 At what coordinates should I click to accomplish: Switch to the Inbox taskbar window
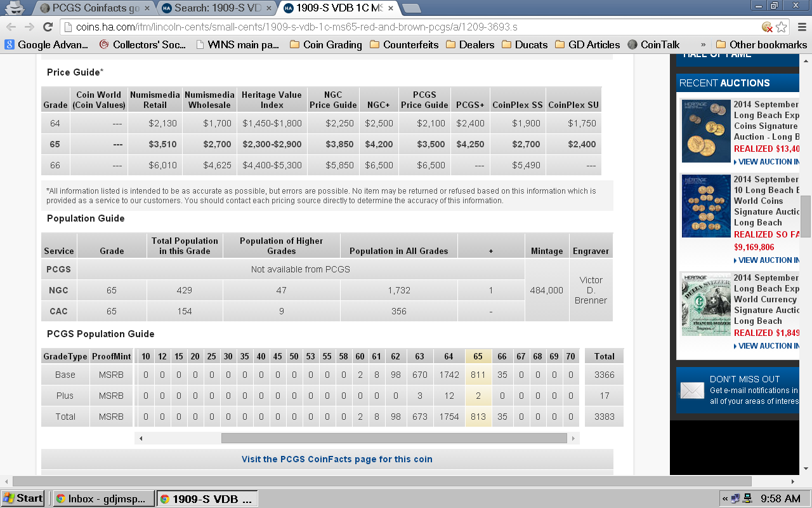click(x=103, y=498)
